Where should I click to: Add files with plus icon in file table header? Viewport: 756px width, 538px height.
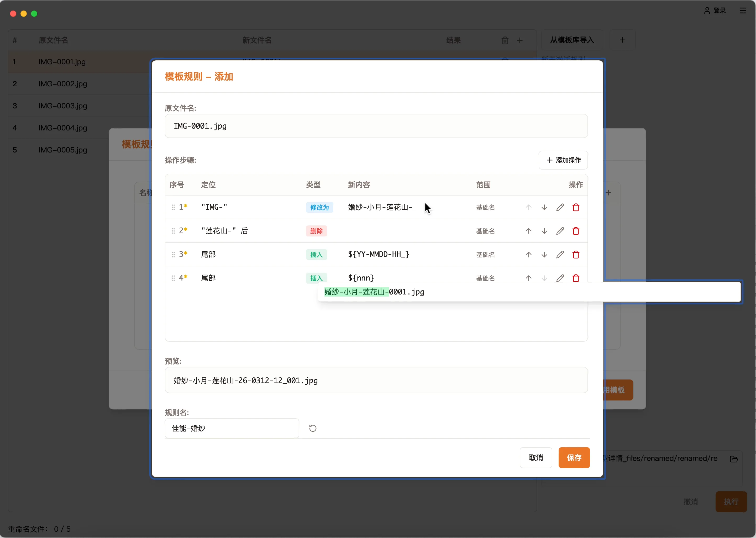(519, 40)
